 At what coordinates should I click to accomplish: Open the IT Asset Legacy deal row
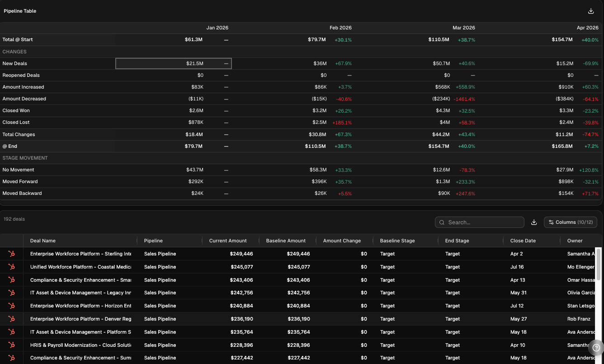[x=80, y=293]
